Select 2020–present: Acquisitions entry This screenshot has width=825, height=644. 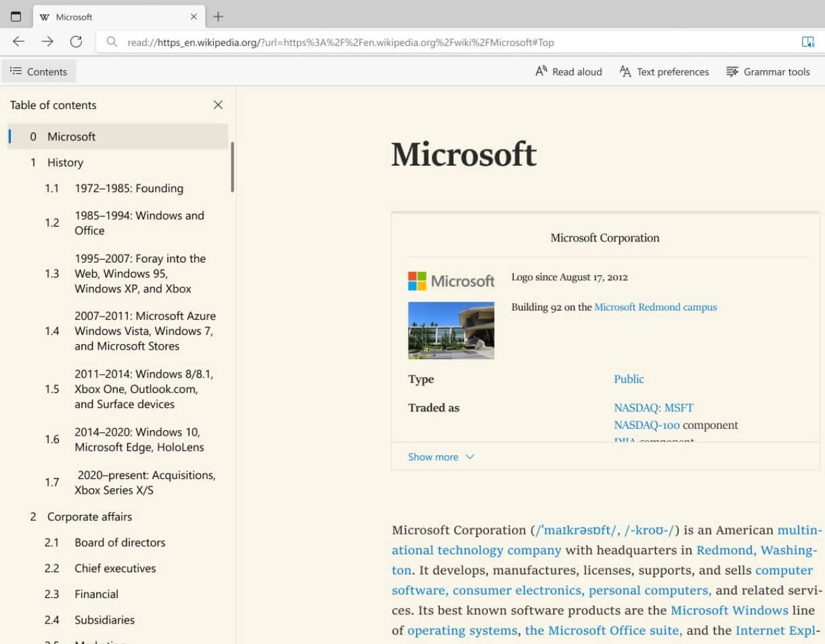click(x=145, y=482)
